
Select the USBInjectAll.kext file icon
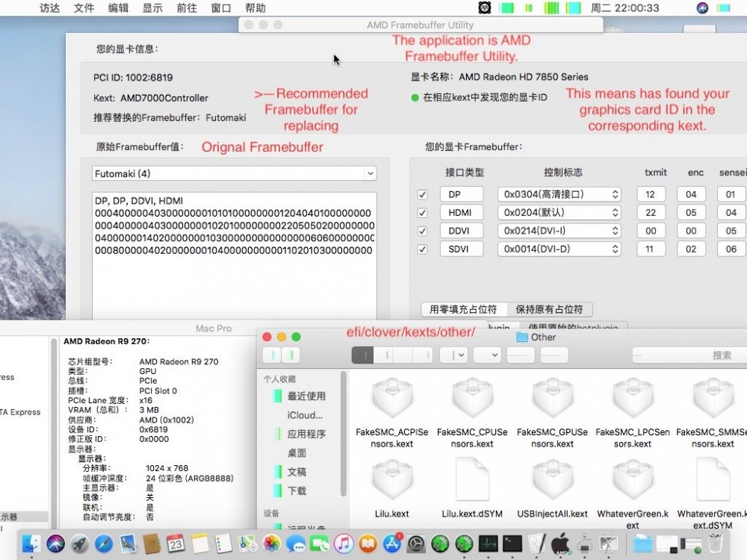553,480
